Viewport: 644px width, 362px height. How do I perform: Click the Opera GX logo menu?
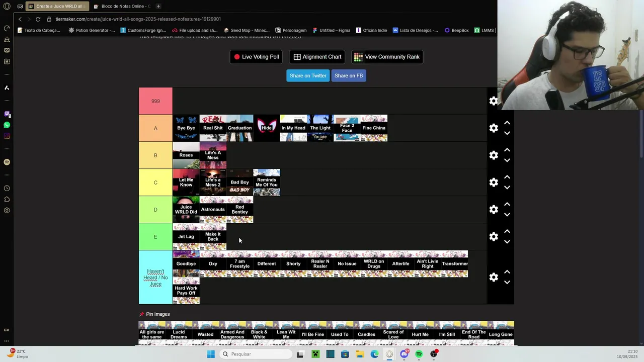(x=7, y=6)
